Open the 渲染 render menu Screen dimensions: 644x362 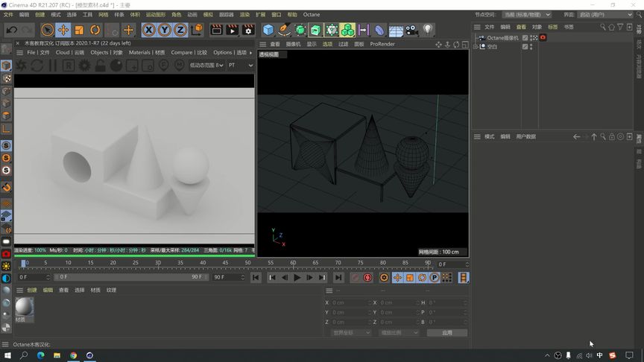point(244,14)
